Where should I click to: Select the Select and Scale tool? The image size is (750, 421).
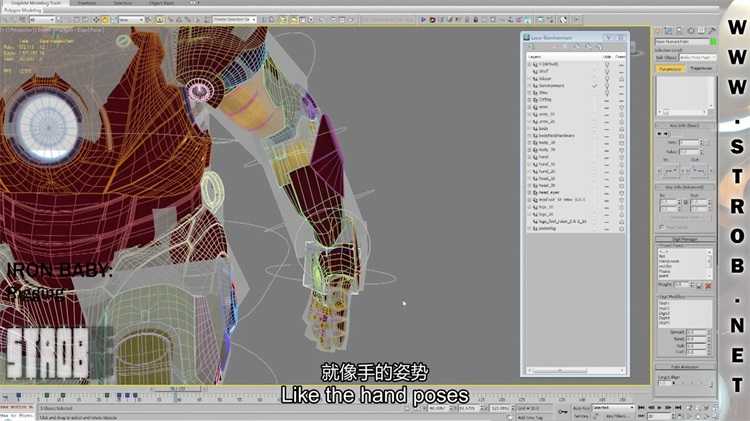pos(113,20)
